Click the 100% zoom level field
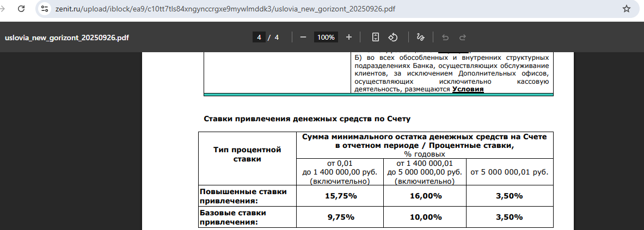644x230 pixels. click(326, 37)
